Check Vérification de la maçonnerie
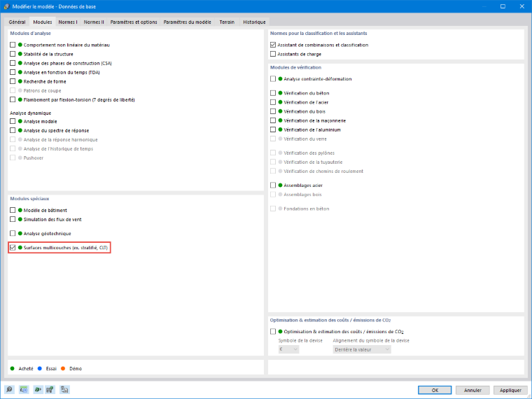Viewport: 532px width, 399px height. [273, 120]
